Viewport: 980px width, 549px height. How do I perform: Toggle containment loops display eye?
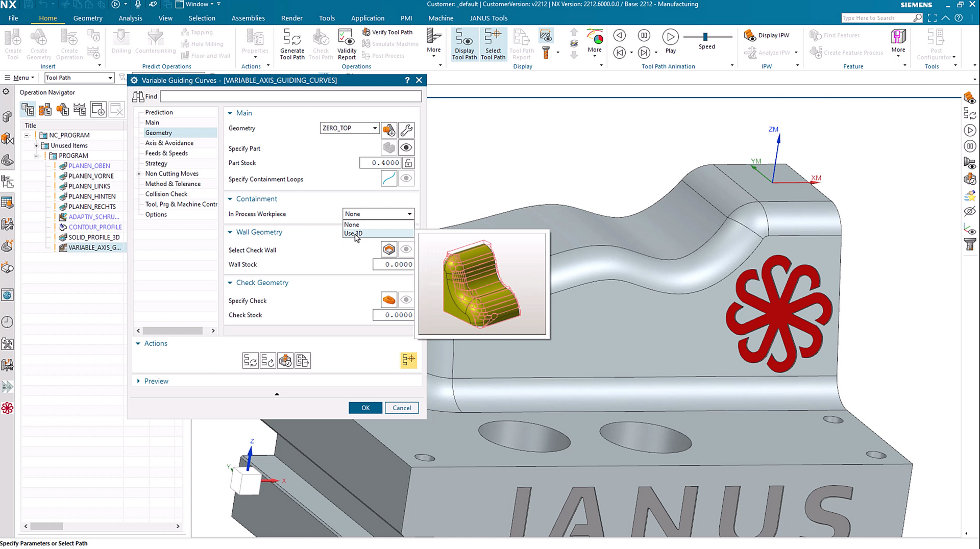[x=406, y=179]
